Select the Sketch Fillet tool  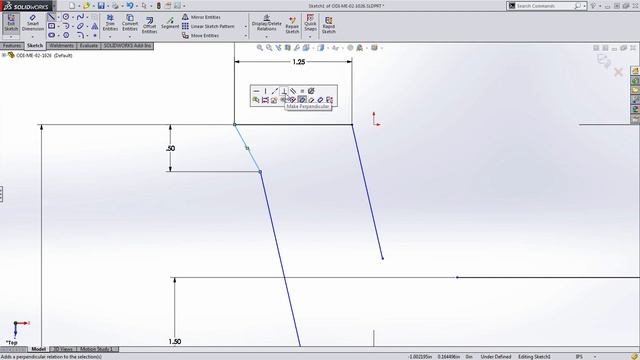pos(80,35)
